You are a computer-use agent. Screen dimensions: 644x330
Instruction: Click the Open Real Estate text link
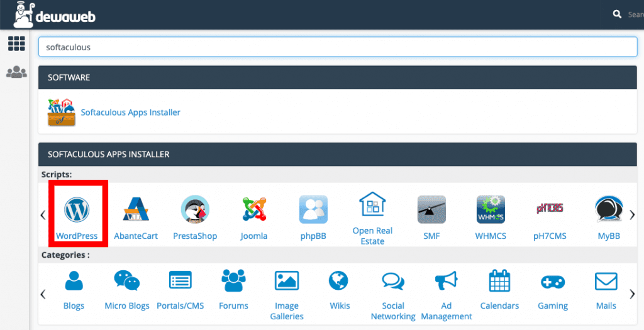click(372, 236)
